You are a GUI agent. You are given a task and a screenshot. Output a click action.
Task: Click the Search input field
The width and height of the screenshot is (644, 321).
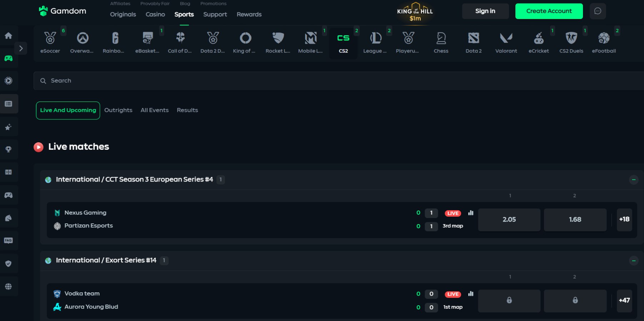(x=321, y=81)
